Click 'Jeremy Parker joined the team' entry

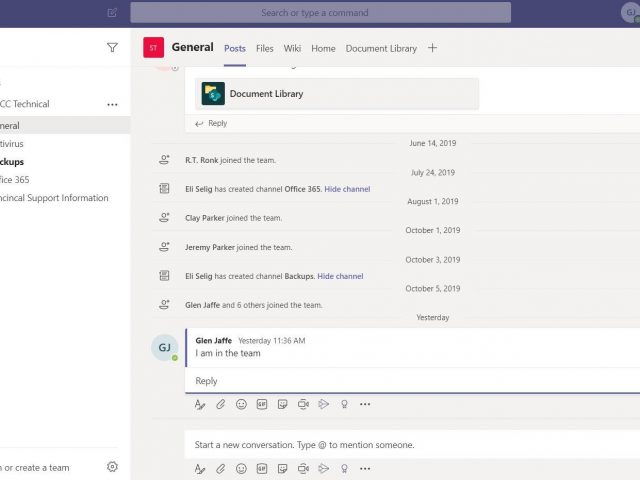tap(238, 247)
